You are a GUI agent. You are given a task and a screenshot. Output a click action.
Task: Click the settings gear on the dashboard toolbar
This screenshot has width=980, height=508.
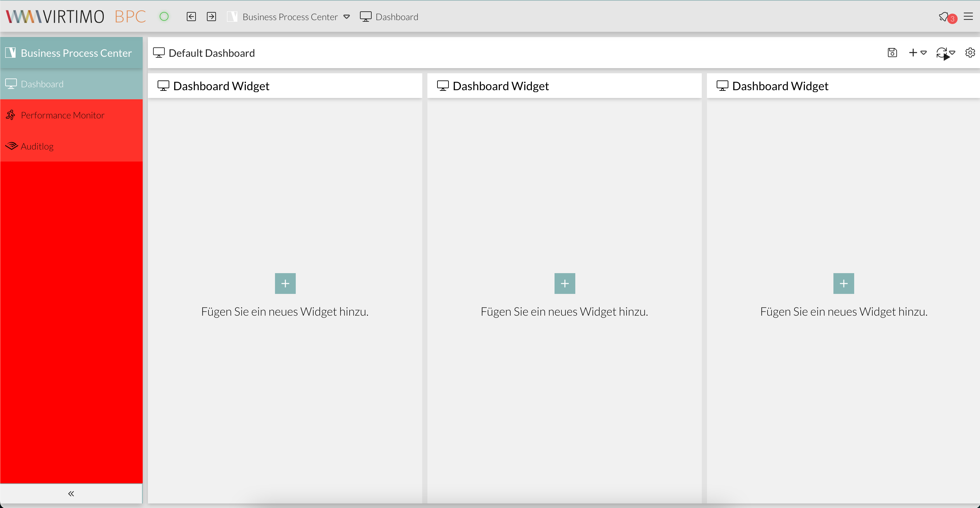click(970, 53)
